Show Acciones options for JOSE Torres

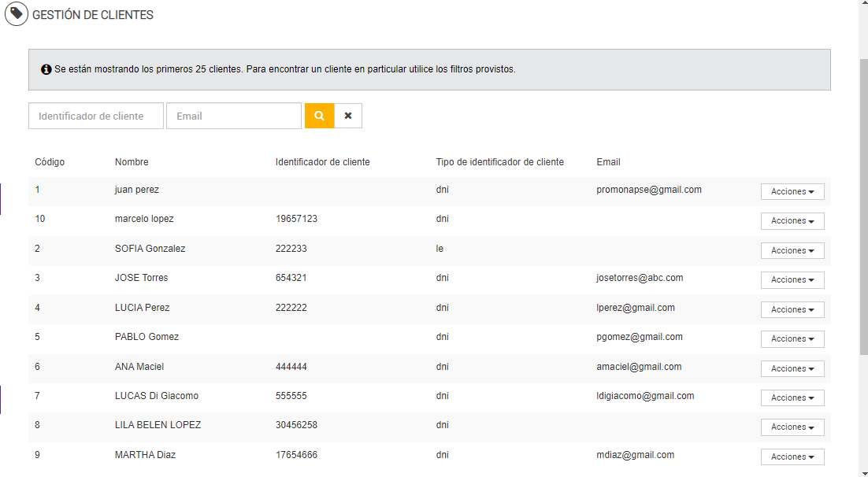(792, 280)
